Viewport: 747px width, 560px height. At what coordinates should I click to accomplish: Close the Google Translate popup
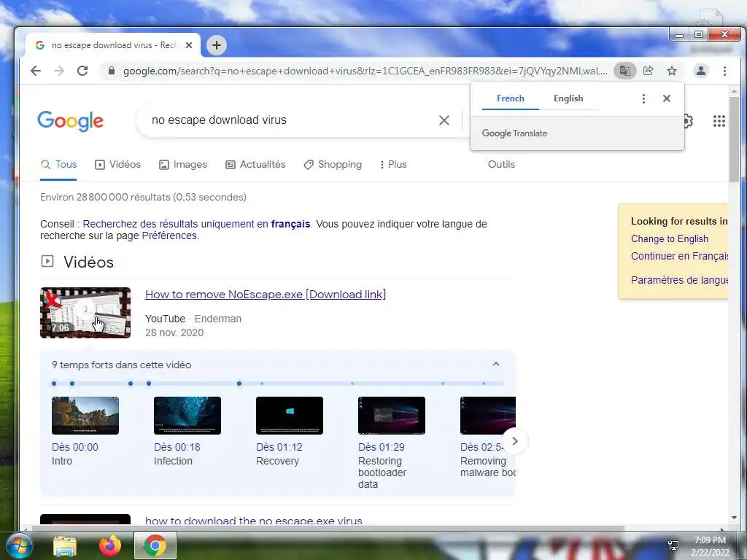tap(667, 98)
